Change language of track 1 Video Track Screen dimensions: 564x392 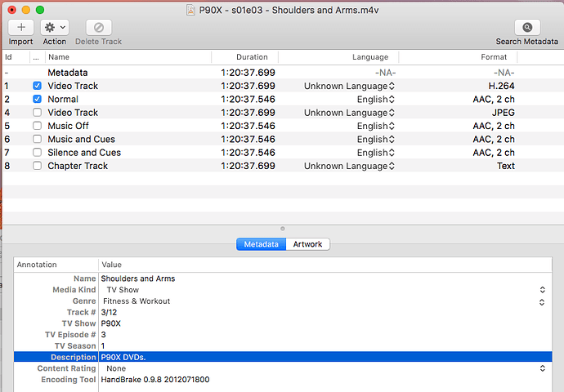coord(349,87)
